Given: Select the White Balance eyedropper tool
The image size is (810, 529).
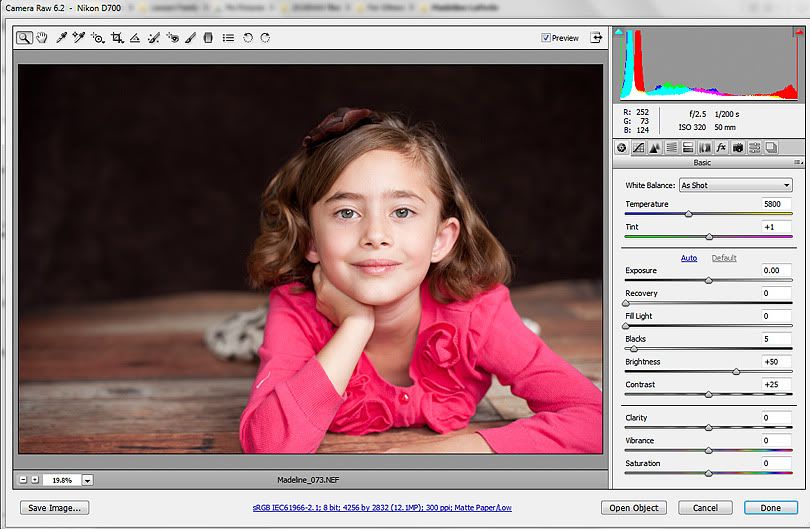Looking at the screenshot, I should [61, 38].
